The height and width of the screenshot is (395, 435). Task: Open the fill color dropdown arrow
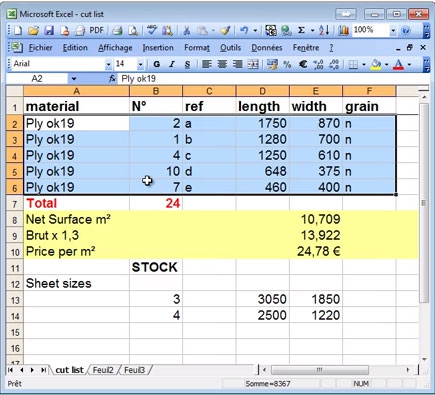coord(387,64)
